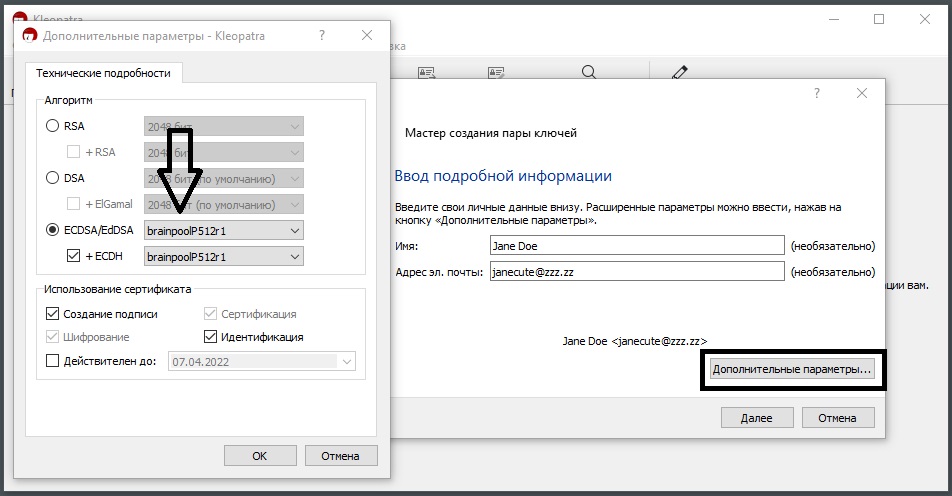Open the +RSA subkey size dropdown
Viewport: 952px width, 496px height.
coord(223,152)
